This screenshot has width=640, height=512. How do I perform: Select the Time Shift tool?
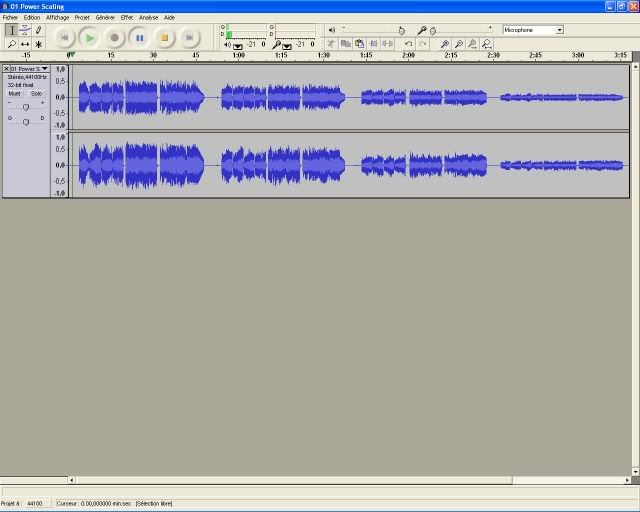(25, 44)
